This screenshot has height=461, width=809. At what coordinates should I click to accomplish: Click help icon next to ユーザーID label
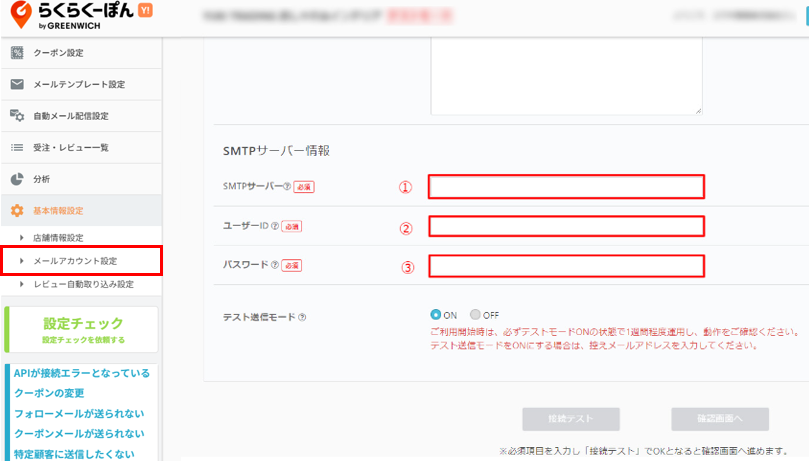point(275,226)
